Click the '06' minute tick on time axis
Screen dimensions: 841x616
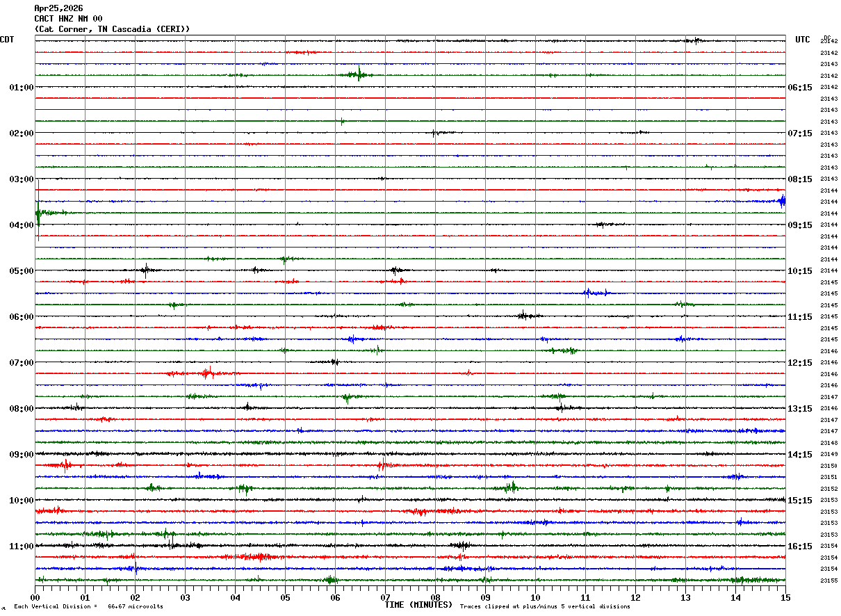coord(335,597)
